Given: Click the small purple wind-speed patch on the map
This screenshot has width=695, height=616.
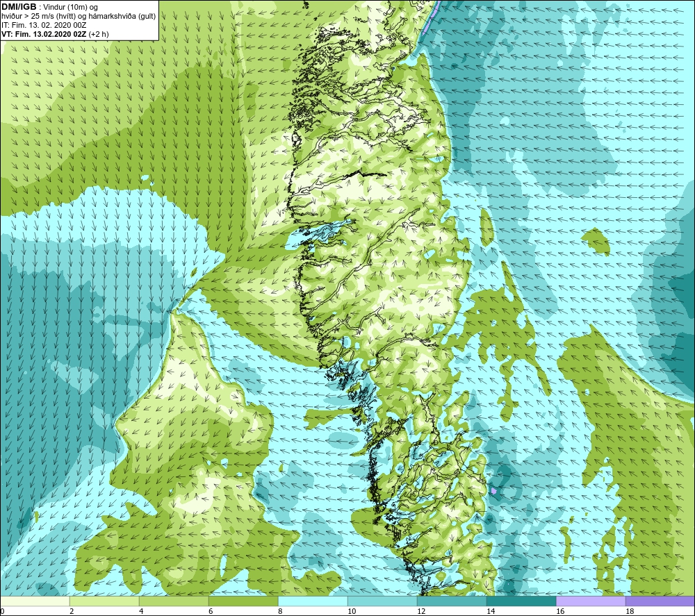Looking at the screenshot, I should point(493,491).
